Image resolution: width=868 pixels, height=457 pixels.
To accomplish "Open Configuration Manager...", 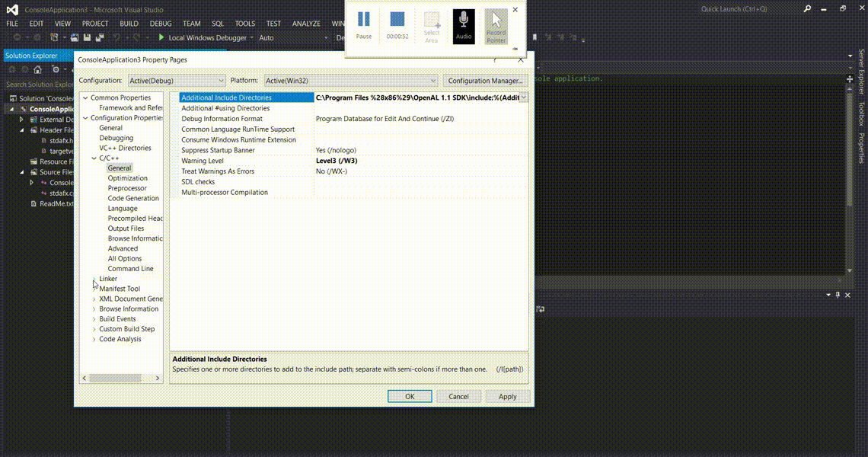I will click(x=485, y=80).
